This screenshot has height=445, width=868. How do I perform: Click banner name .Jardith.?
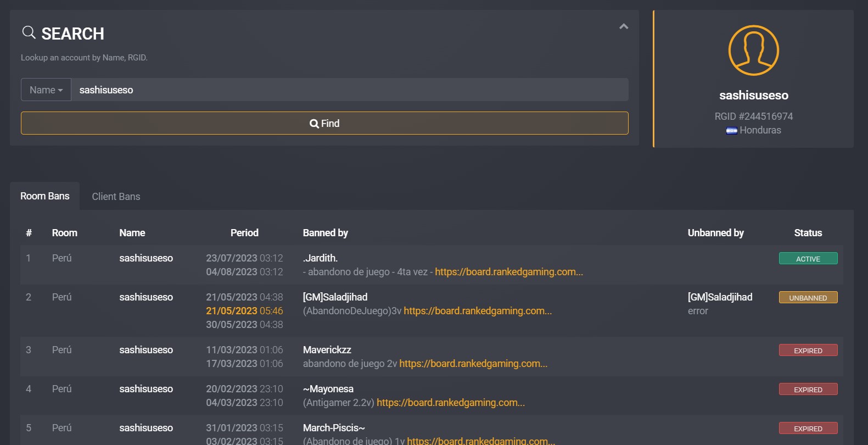coord(320,258)
